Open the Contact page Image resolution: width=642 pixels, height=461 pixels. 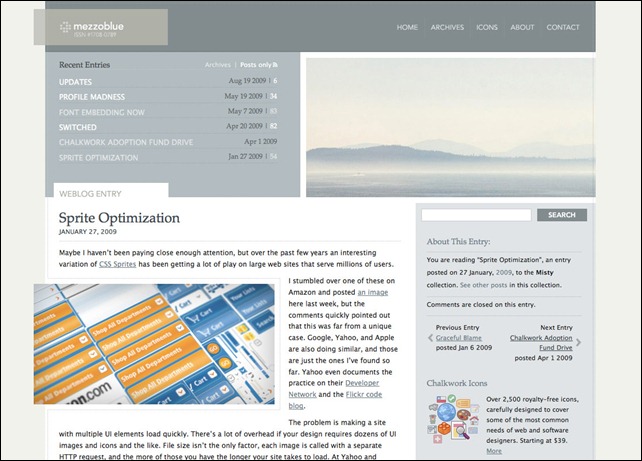[x=563, y=27]
